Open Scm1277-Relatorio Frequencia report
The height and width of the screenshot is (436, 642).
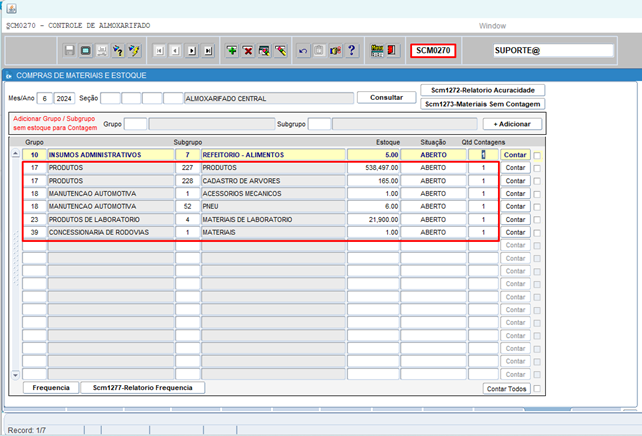(x=142, y=388)
